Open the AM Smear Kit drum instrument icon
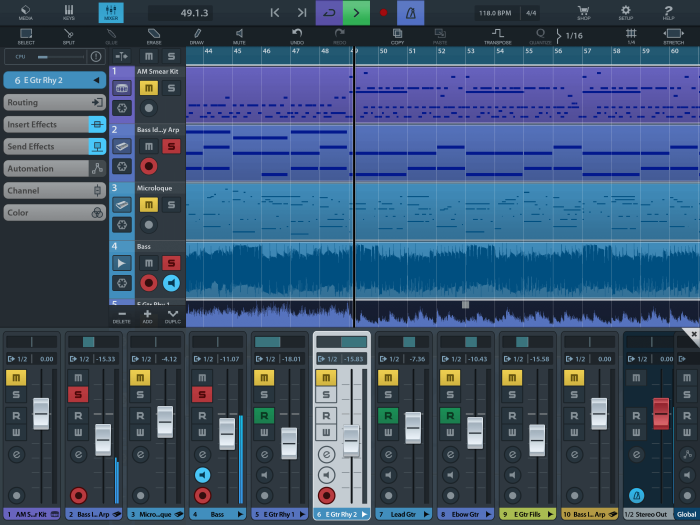The width and height of the screenshot is (700, 525). tap(122, 88)
